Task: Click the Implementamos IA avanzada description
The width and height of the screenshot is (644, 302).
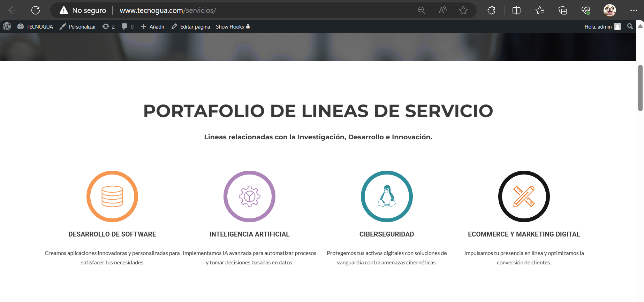Action: 249,258
